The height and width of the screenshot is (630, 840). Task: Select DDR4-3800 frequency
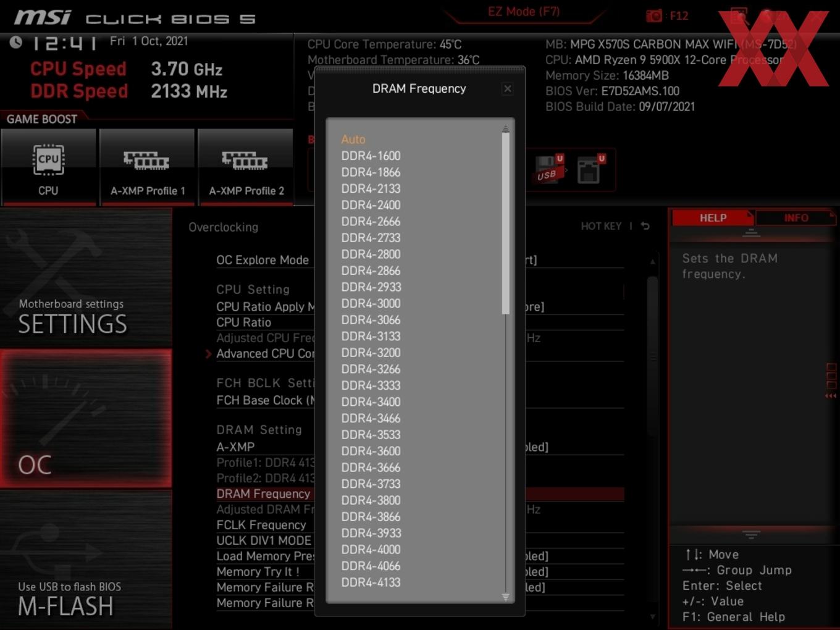click(371, 500)
